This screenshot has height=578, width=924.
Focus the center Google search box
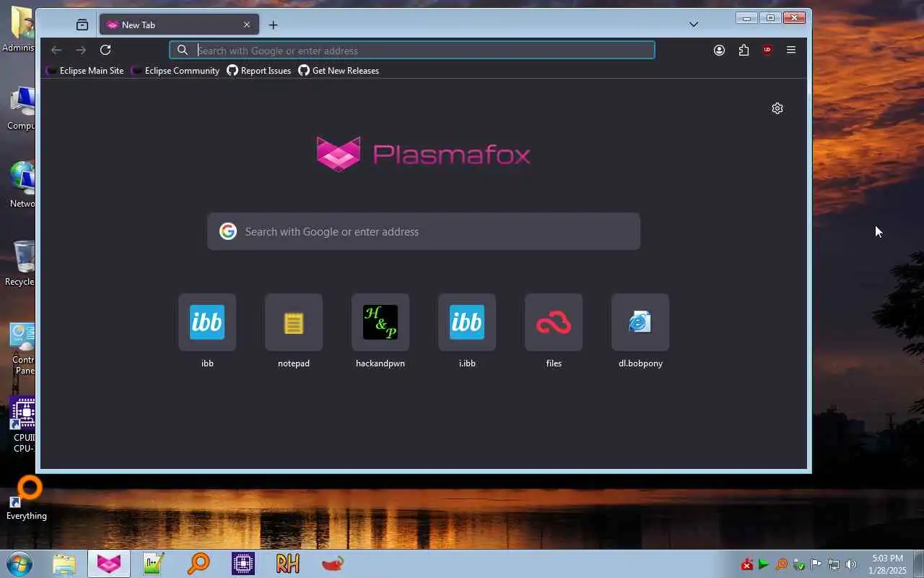pyautogui.click(x=424, y=231)
